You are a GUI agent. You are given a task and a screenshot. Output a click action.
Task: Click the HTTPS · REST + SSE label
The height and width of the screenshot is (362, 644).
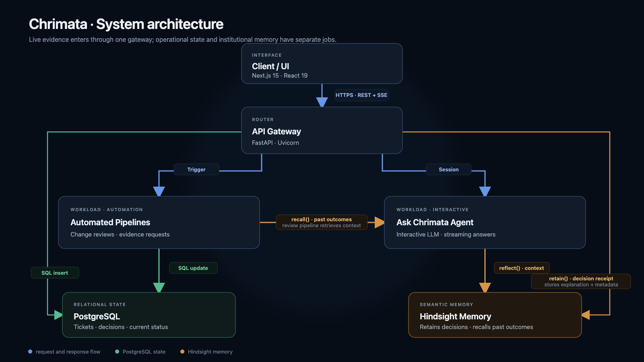361,95
